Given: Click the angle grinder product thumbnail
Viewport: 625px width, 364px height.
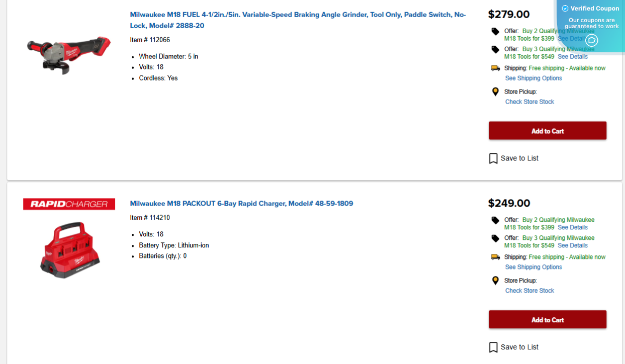Looking at the screenshot, I should point(69,54).
